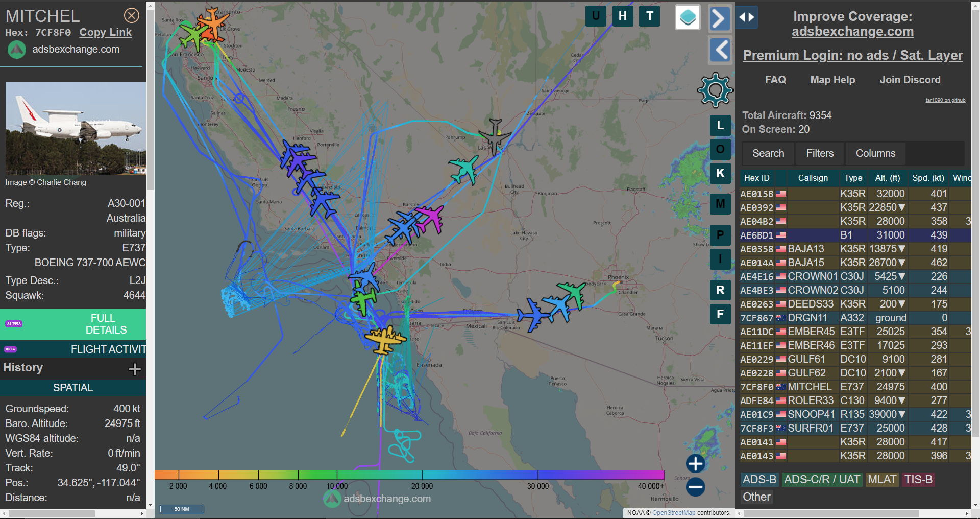Select the CROWN01 row in table
Image resolution: width=980 pixels, height=519 pixels.
pos(855,276)
